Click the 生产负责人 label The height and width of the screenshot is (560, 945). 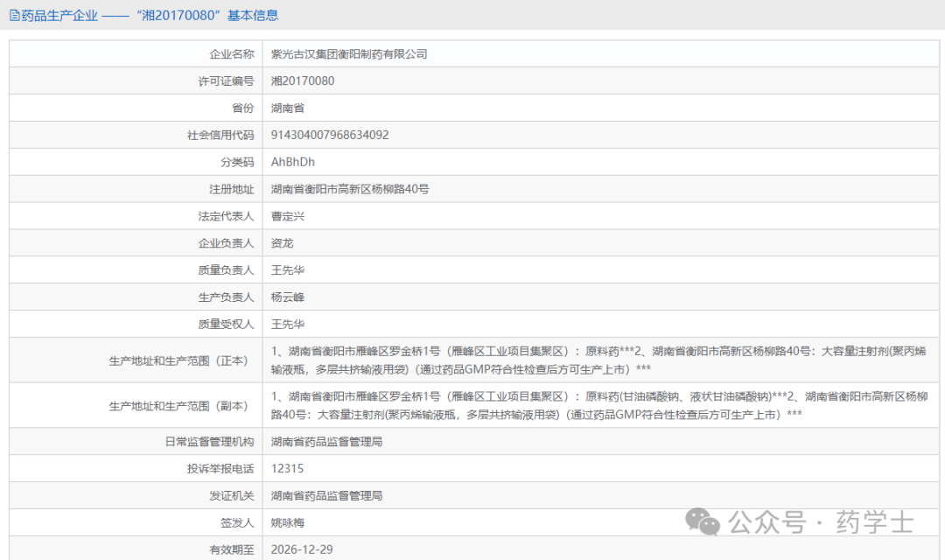click(x=226, y=297)
